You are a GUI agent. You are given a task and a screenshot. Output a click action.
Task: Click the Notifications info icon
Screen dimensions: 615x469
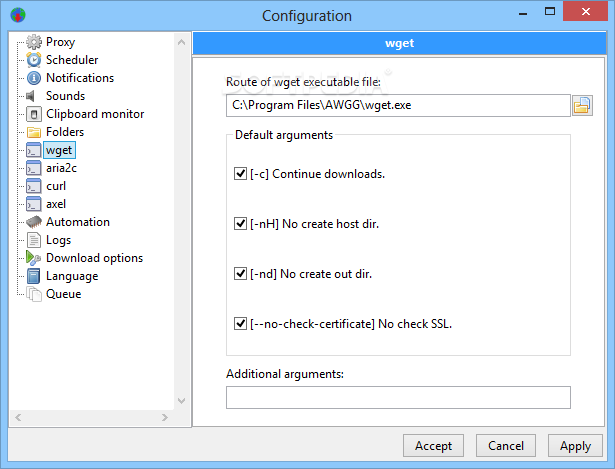[34, 78]
